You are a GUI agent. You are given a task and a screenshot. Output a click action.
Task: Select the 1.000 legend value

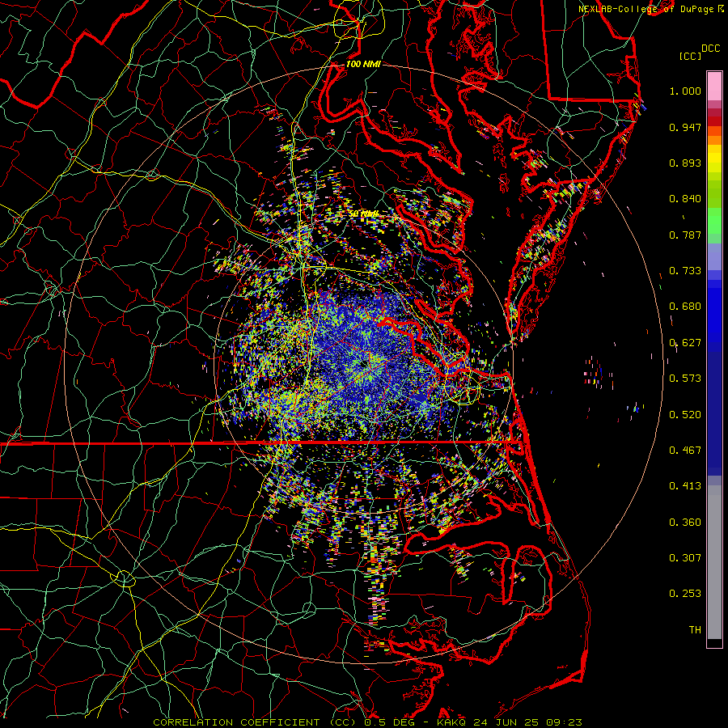tap(685, 91)
